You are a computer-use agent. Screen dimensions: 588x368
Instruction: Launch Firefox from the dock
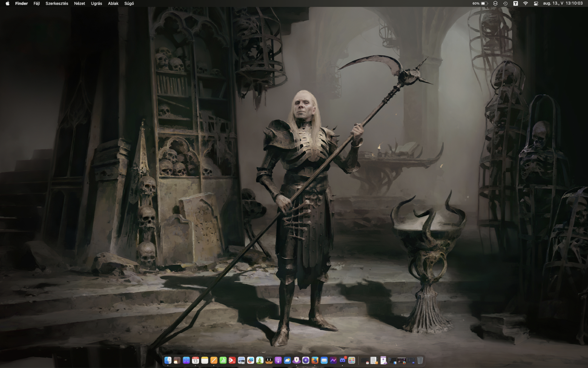[x=315, y=360]
